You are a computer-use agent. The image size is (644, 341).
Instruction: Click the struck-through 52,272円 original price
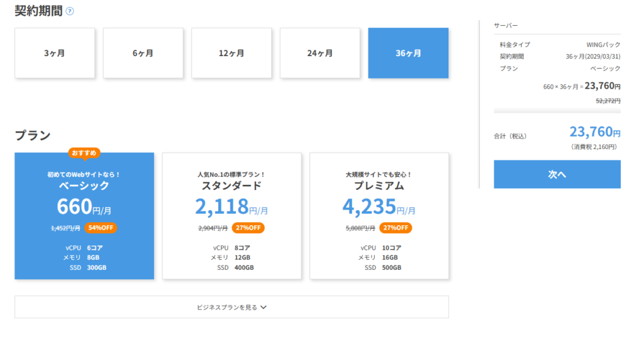coord(608,101)
